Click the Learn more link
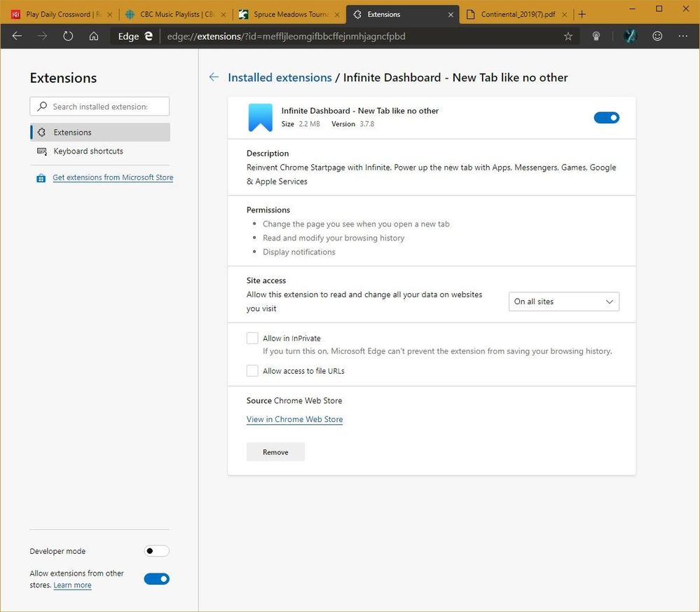 click(x=72, y=585)
